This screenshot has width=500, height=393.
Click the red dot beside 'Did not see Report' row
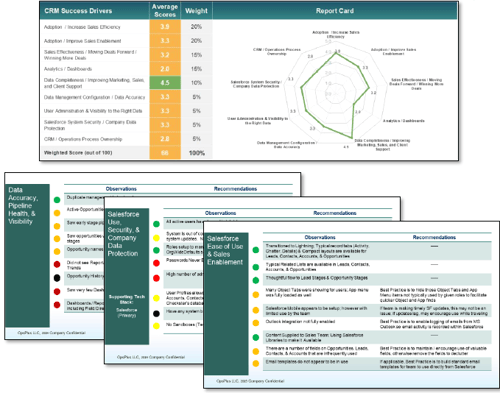(x=57, y=264)
